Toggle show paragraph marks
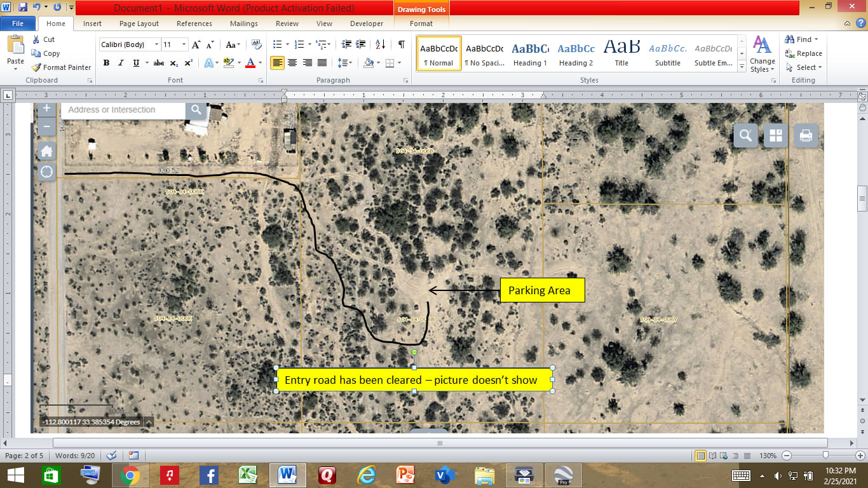 tap(401, 44)
